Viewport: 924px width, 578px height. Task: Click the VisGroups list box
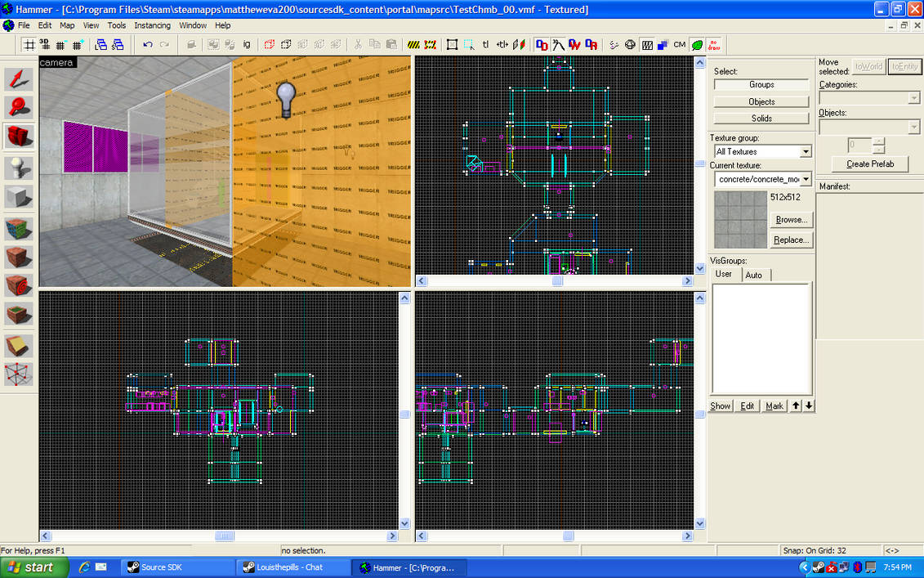[761, 338]
